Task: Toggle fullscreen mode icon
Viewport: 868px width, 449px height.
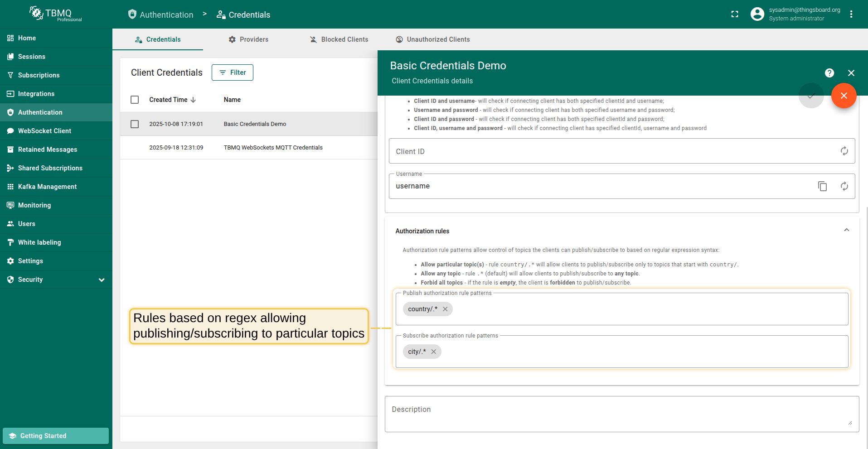Action: 735,14
